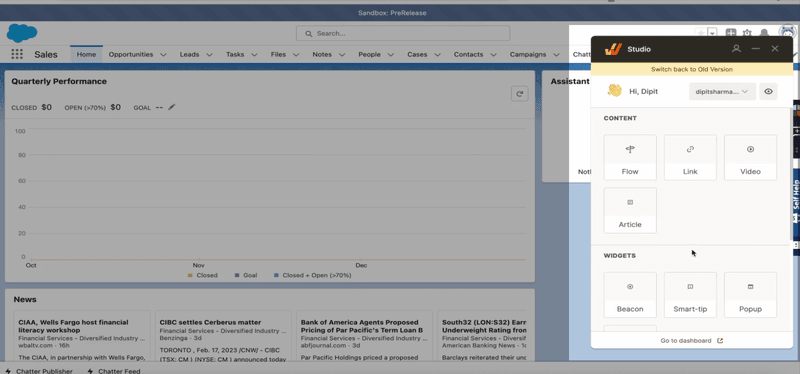Open the Salesforce setup gear icon
800x374 pixels.
coord(747,33)
